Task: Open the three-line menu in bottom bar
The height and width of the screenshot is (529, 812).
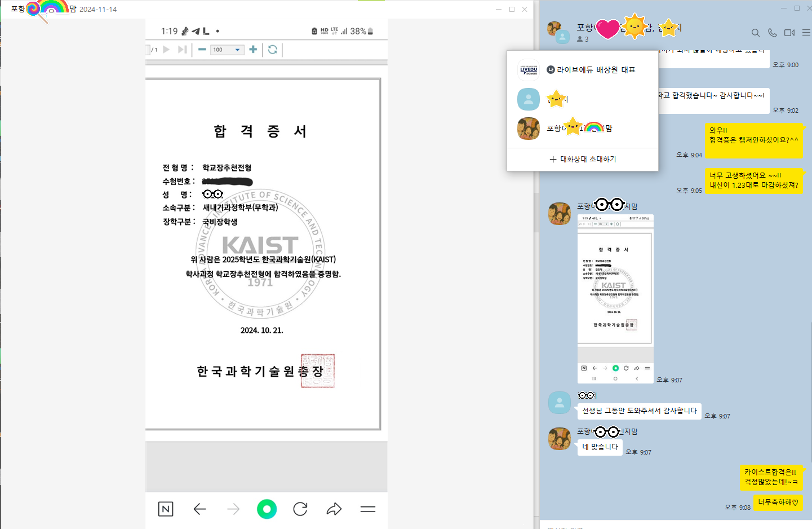Action: tap(367, 509)
